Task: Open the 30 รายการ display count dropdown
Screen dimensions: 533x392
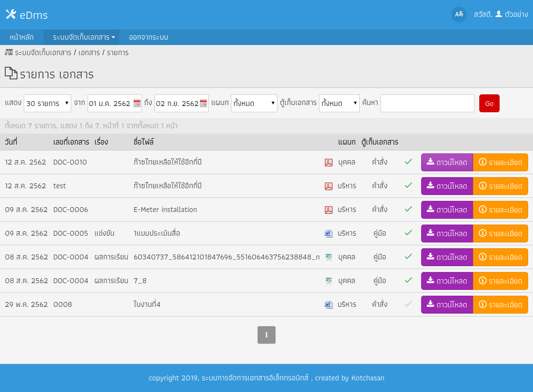Action: (47, 103)
